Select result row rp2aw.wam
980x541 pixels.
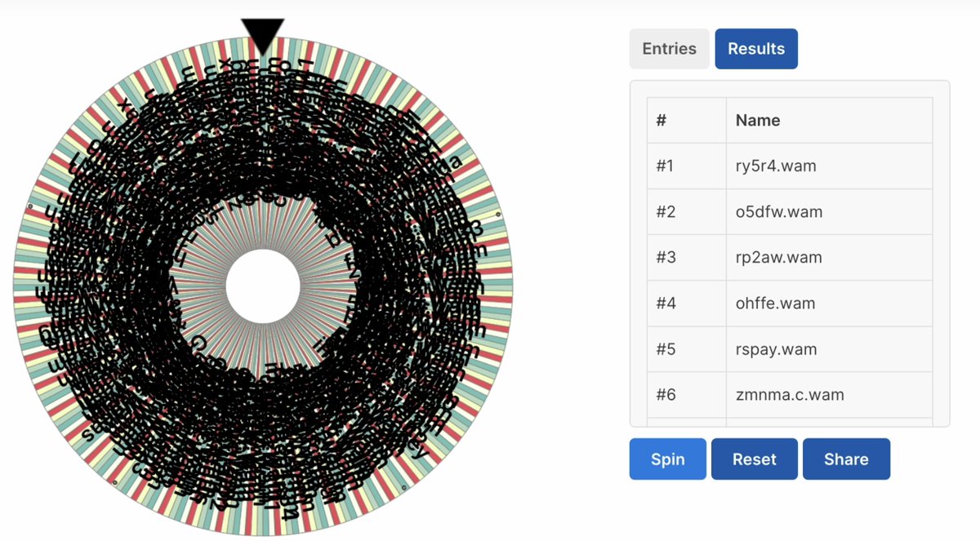790,258
